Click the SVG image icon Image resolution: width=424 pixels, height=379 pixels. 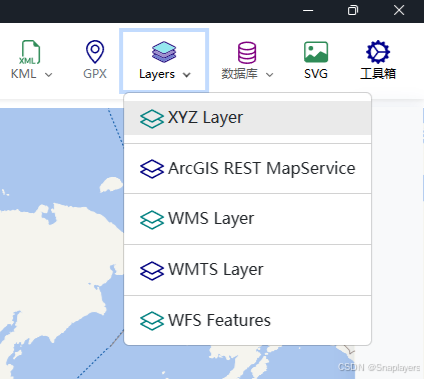316,52
